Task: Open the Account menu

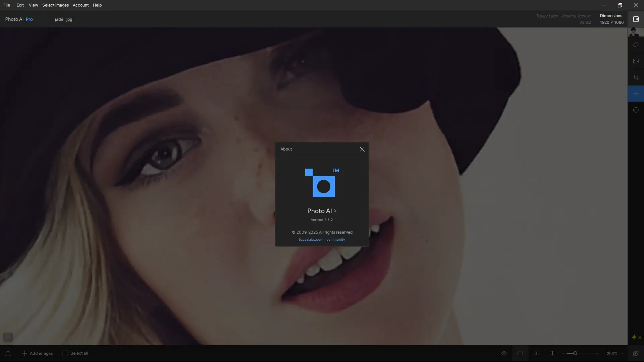Action: pos(80,5)
